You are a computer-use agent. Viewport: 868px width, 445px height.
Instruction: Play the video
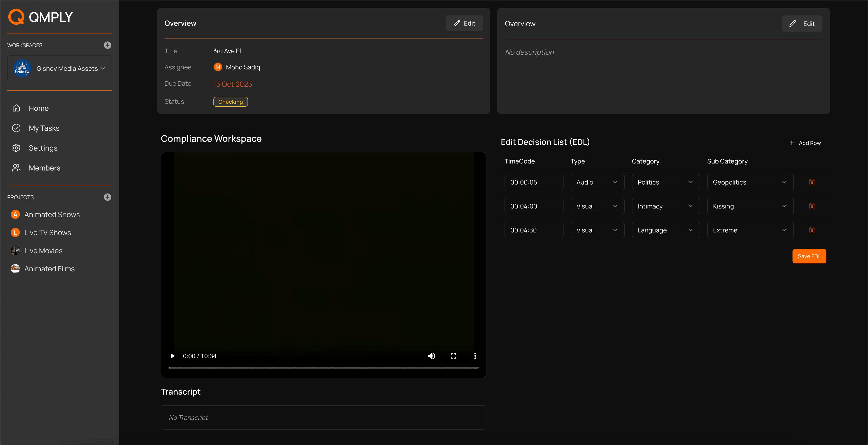(x=172, y=356)
